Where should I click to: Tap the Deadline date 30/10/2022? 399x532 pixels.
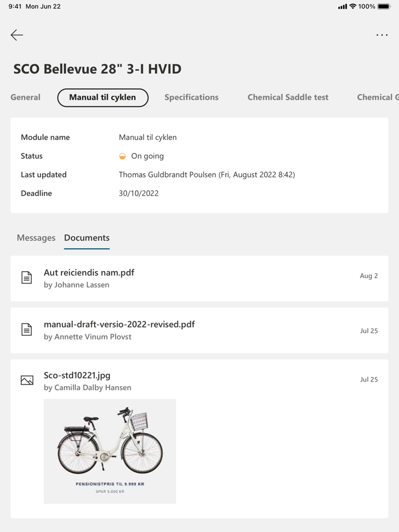click(x=139, y=194)
